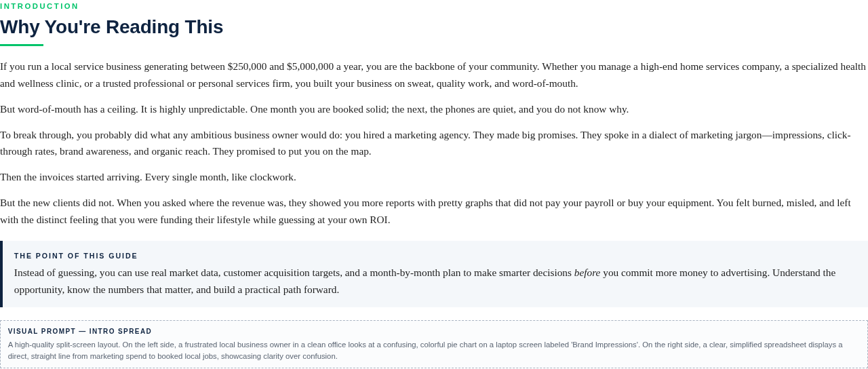Click the phrase 'hired a marketing agency'
868x369 pixels.
coord(416,135)
